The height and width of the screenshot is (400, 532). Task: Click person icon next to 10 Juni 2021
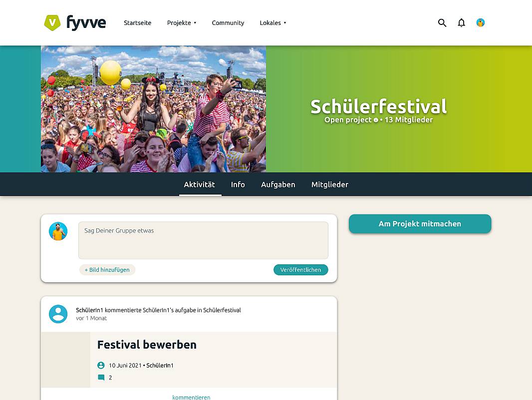pos(101,365)
